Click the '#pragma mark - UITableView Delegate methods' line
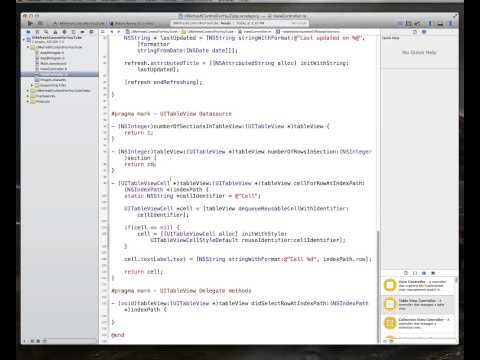The height and width of the screenshot is (360, 480). click(181, 291)
